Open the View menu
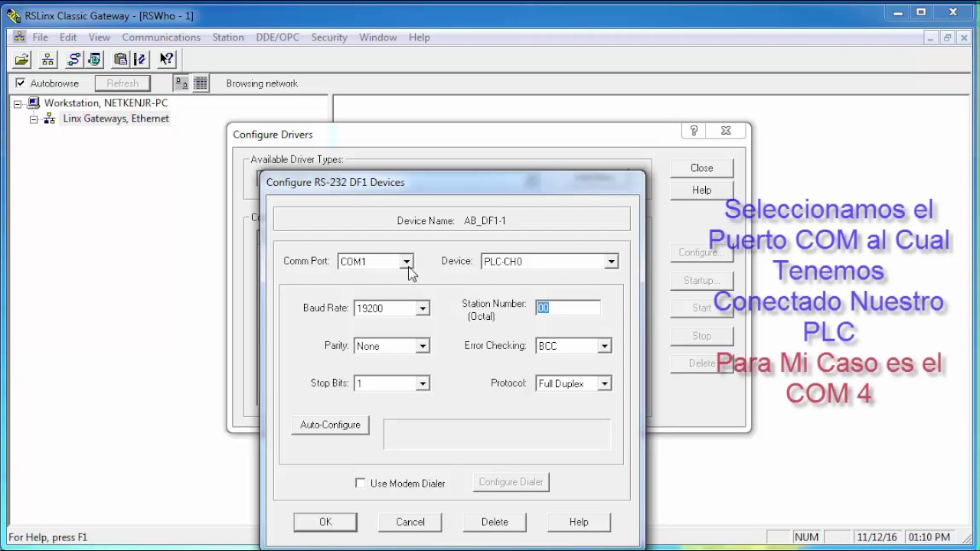 pos(100,37)
